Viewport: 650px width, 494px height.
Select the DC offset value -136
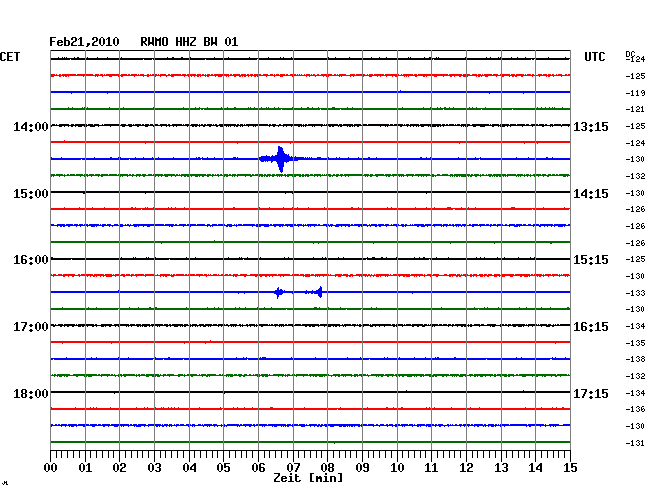635,409
